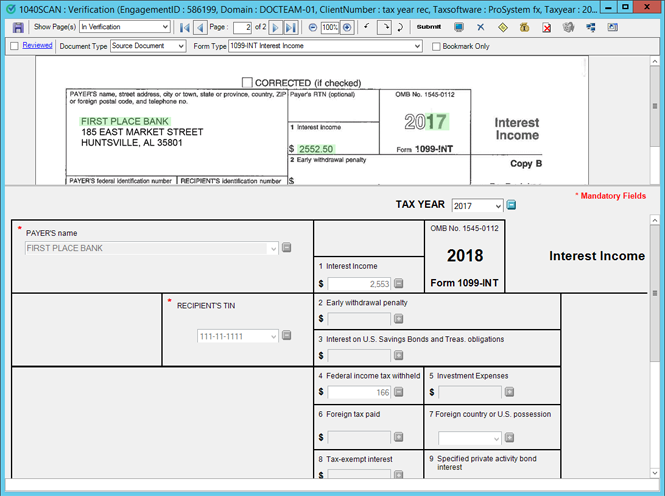
Task: Click the scroll-down arrow of form panel
Action: click(655, 473)
